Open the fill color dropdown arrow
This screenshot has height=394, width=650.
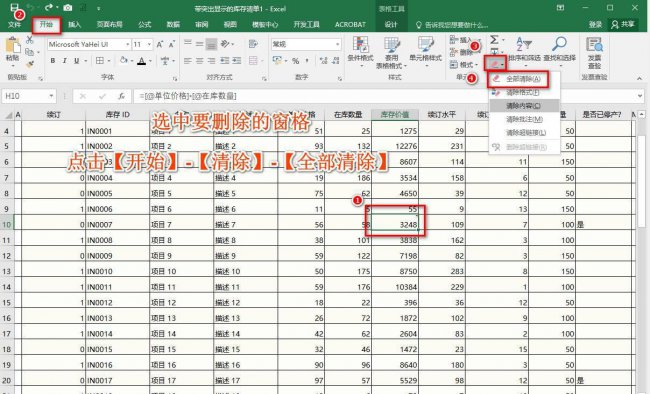[132, 61]
